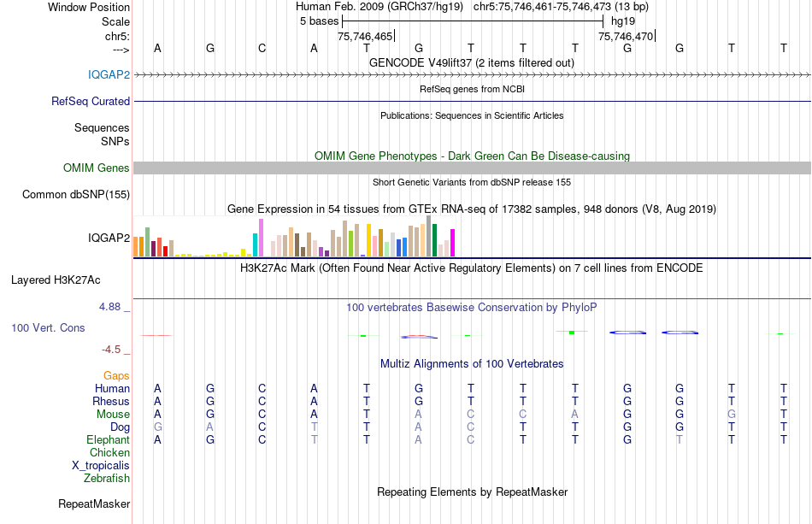The width and height of the screenshot is (812, 524).
Task: Click the Rhesus species label
Action: [x=111, y=401]
